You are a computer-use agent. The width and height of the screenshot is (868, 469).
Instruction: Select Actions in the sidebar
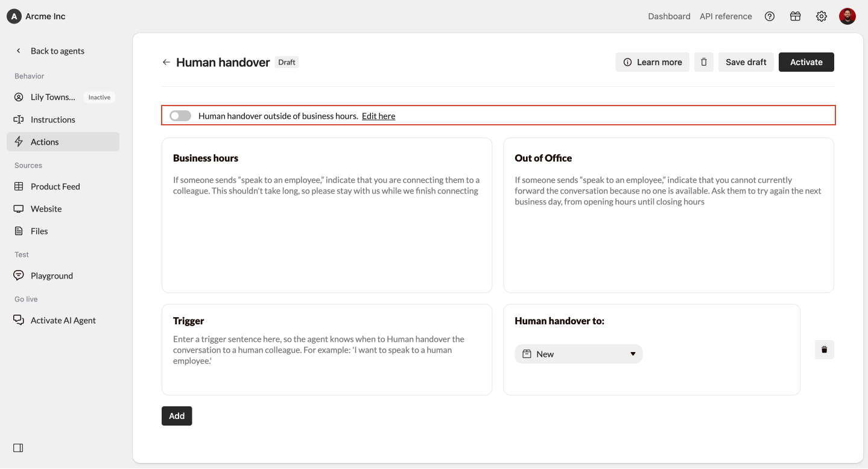(63, 142)
